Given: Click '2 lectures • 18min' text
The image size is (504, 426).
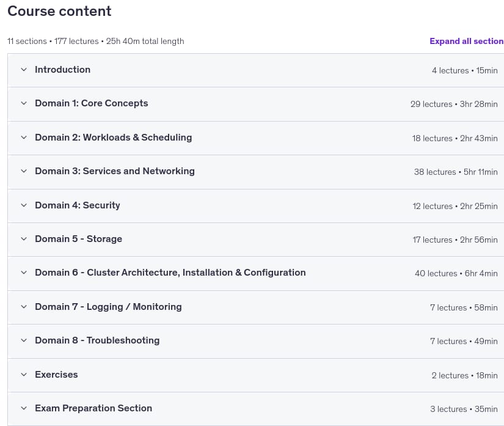Looking at the screenshot, I should click(465, 375).
